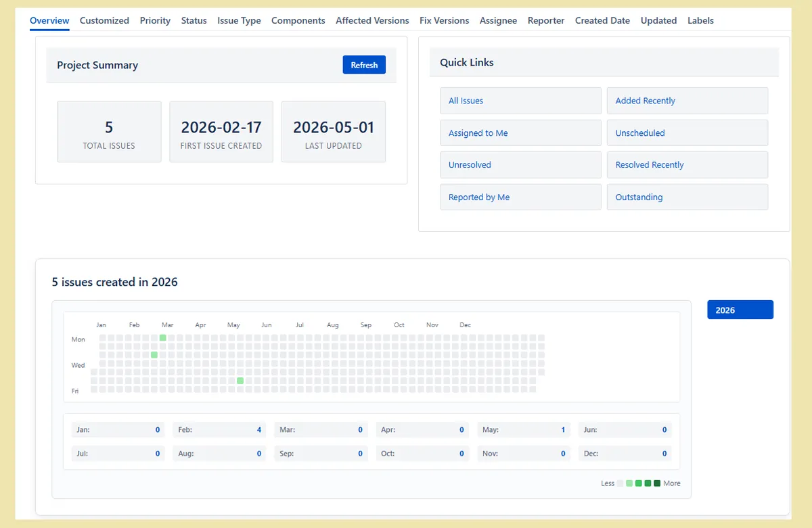Open the Unscheduled quick link

[x=687, y=133]
